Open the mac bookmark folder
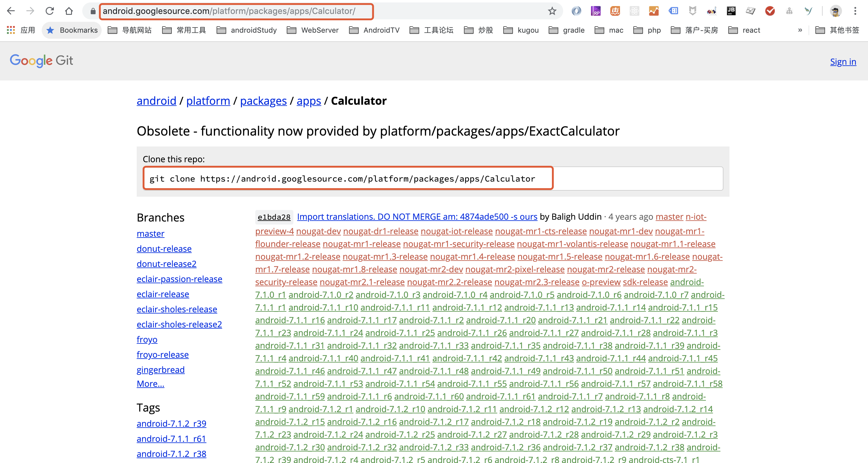This screenshot has width=868, height=463. pyautogui.click(x=609, y=30)
